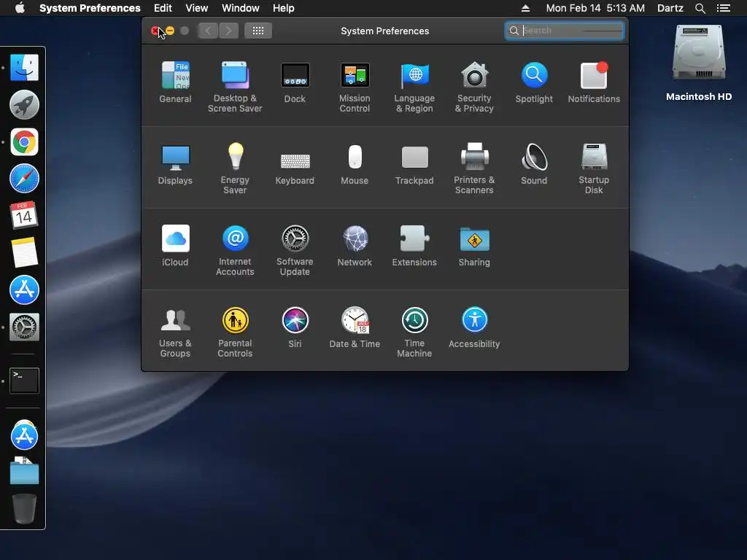Open Notes from the Dock
The image size is (747, 560).
pyautogui.click(x=24, y=252)
